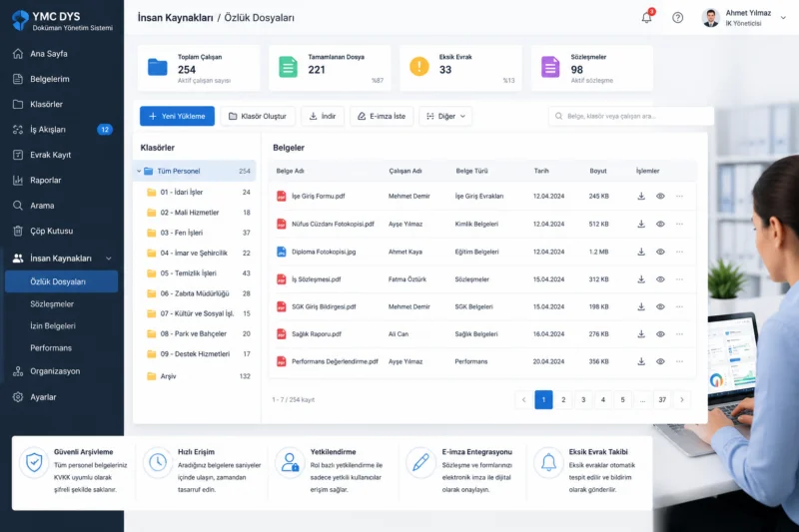799x532 pixels.
Task: Open more options for İşe Giriş Formu.pdf
Action: (679, 196)
